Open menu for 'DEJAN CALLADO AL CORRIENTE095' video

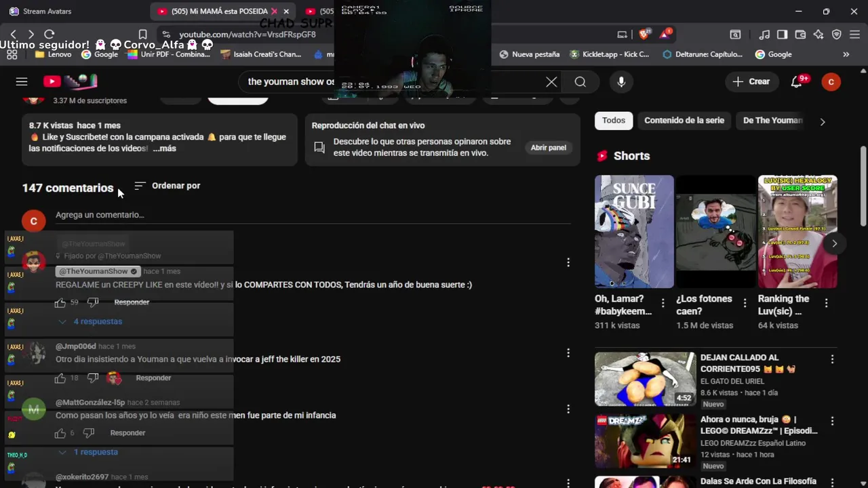[832, 359]
